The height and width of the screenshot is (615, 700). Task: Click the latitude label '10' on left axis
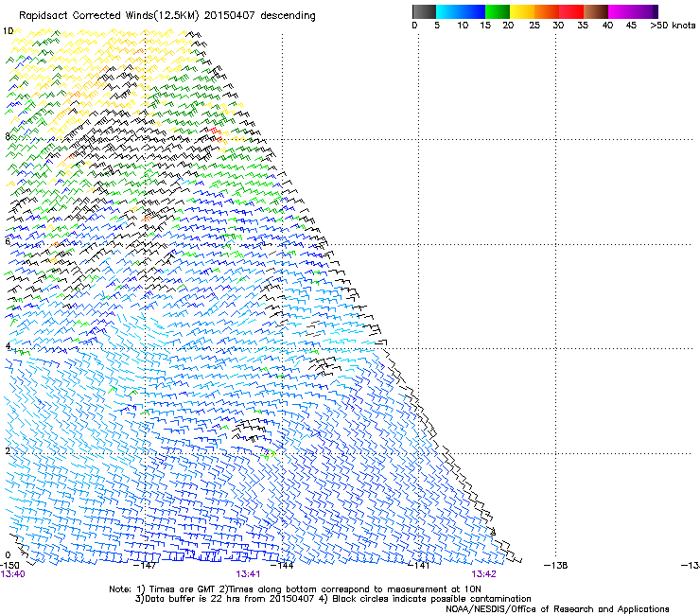(x=8, y=31)
